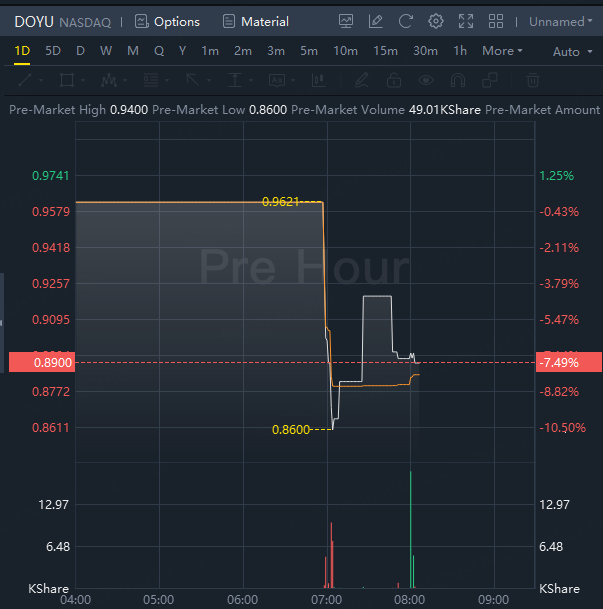Select the 1m interval
Image resolution: width=603 pixels, height=609 pixels.
coord(210,51)
